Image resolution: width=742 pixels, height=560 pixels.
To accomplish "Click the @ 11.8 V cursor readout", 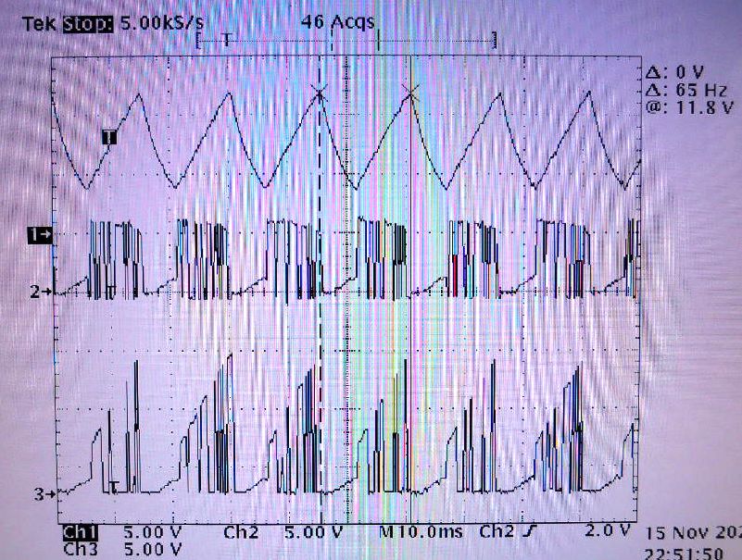I will [x=689, y=107].
